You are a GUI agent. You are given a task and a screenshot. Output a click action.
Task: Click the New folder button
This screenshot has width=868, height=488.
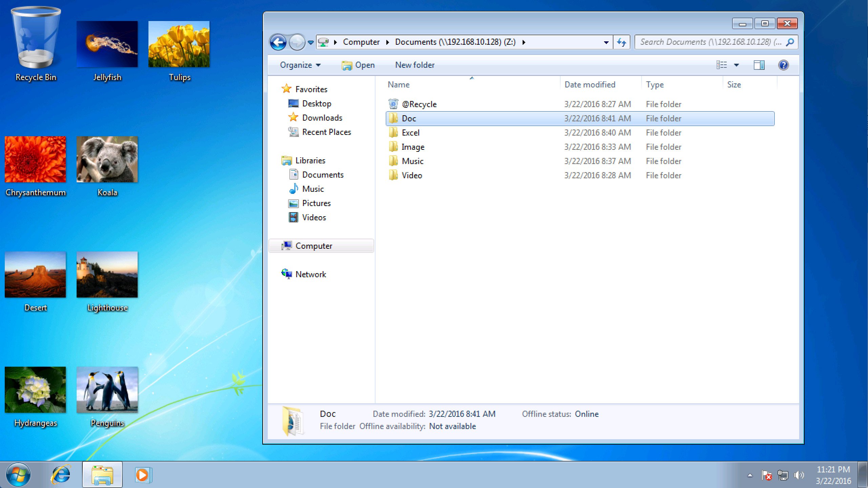[415, 65]
